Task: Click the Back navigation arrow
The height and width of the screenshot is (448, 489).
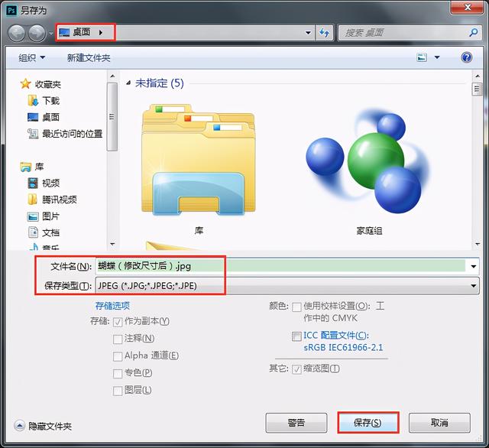Action: click(x=17, y=33)
